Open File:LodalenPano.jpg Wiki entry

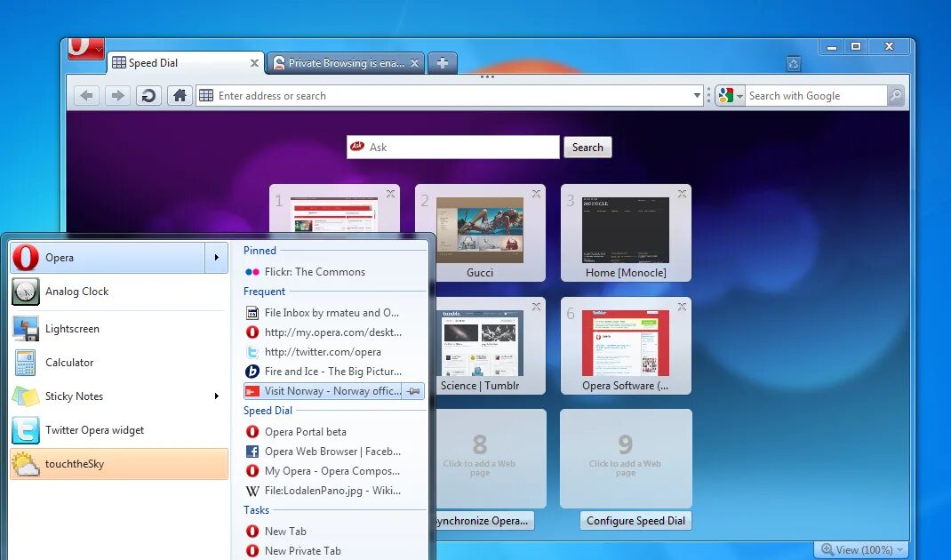[x=334, y=491]
